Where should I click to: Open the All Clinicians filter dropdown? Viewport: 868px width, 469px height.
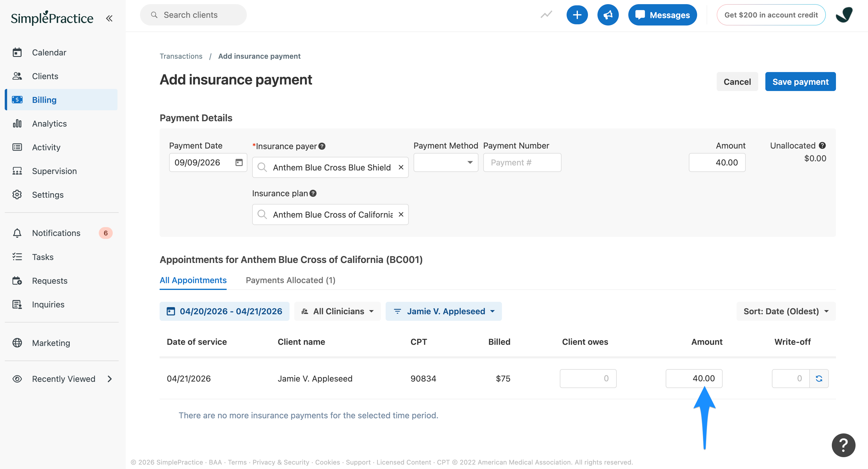point(337,311)
